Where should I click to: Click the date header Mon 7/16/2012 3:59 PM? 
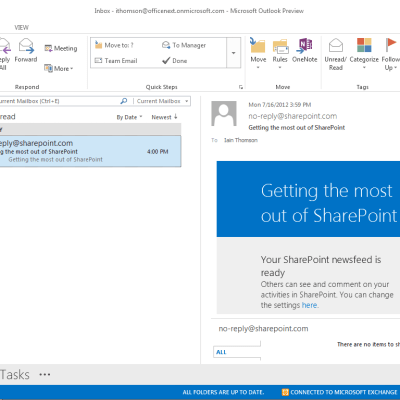[x=280, y=105]
